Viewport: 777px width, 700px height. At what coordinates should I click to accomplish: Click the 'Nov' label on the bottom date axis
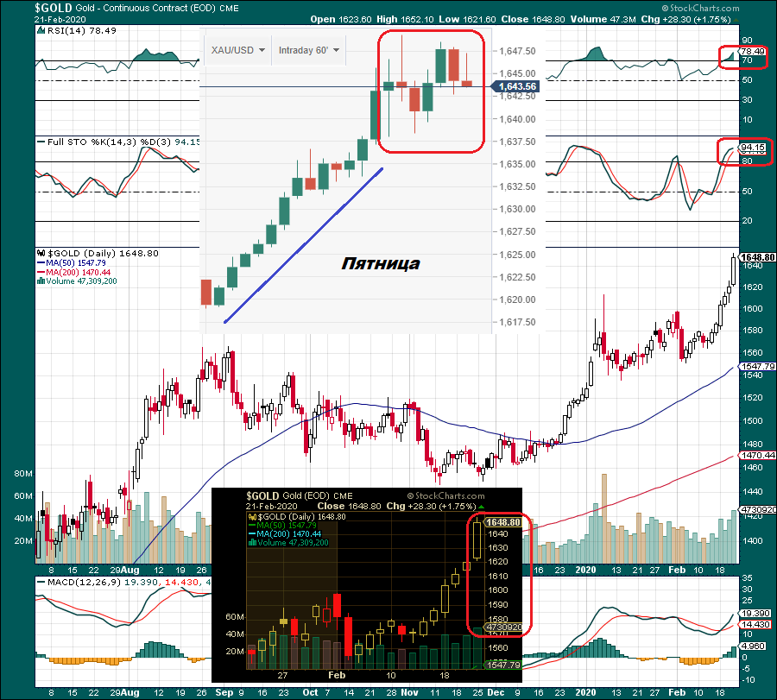click(409, 692)
